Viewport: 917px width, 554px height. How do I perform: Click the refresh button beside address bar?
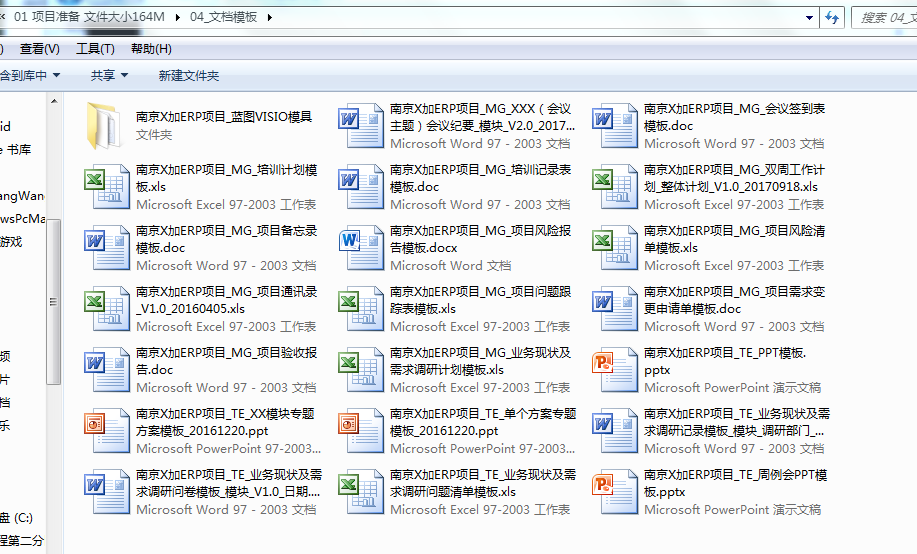click(832, 18)
